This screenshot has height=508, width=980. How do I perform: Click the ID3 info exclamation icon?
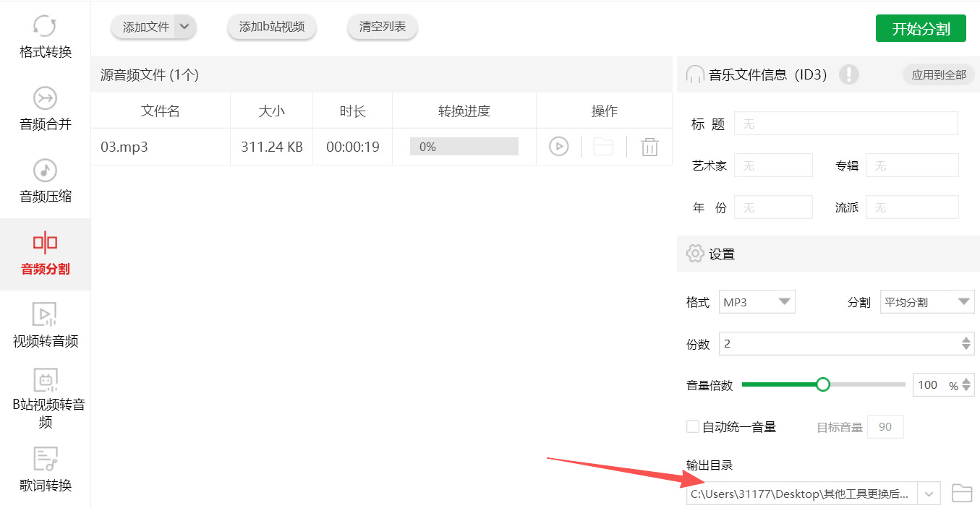pyautogui.click(x=850, y=74)
